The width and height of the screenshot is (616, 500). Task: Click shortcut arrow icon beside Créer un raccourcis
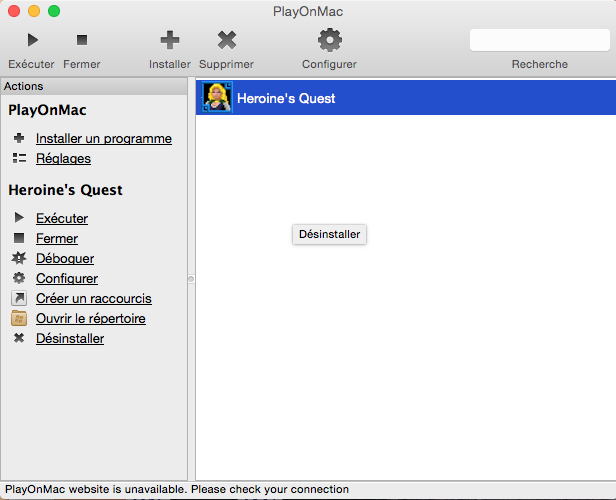coord(19,298)
